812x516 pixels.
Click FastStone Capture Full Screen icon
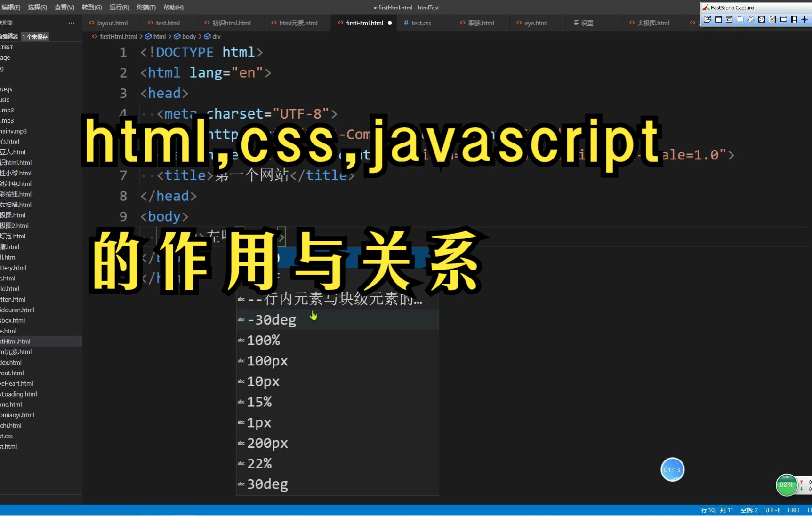coord(762,19)
